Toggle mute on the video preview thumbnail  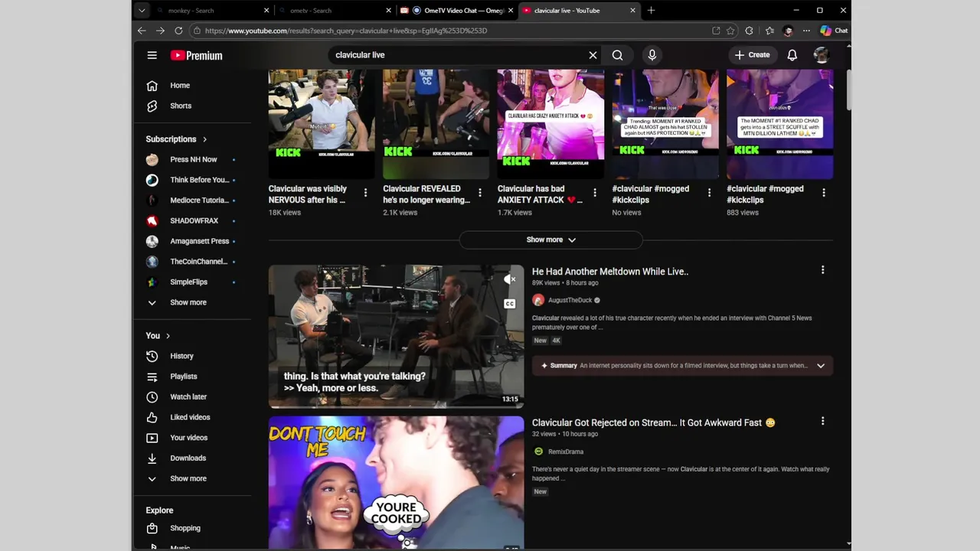tap(509, 279)
